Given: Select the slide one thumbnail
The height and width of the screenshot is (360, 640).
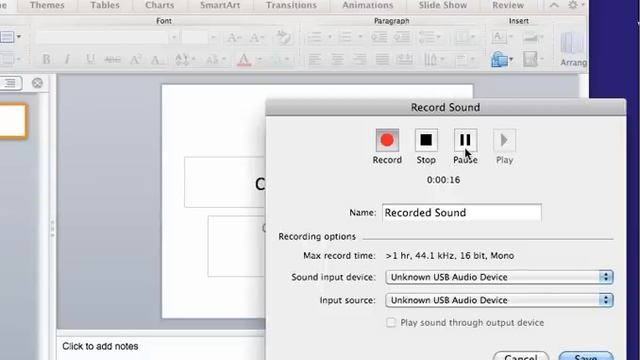Looking at the screenshot, I should click(13, 121).
